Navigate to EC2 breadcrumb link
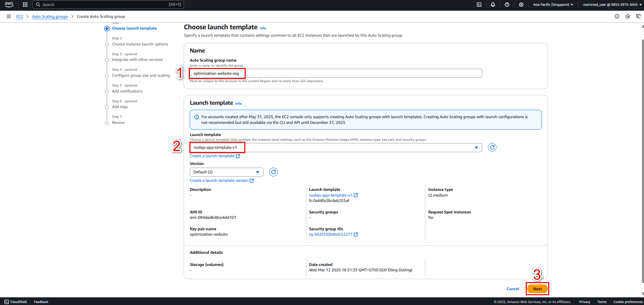 point(20,16)
